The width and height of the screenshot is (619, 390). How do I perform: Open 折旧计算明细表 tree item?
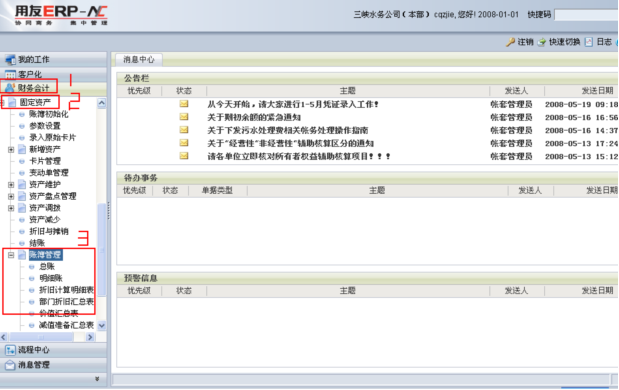(x=66, y=290)
